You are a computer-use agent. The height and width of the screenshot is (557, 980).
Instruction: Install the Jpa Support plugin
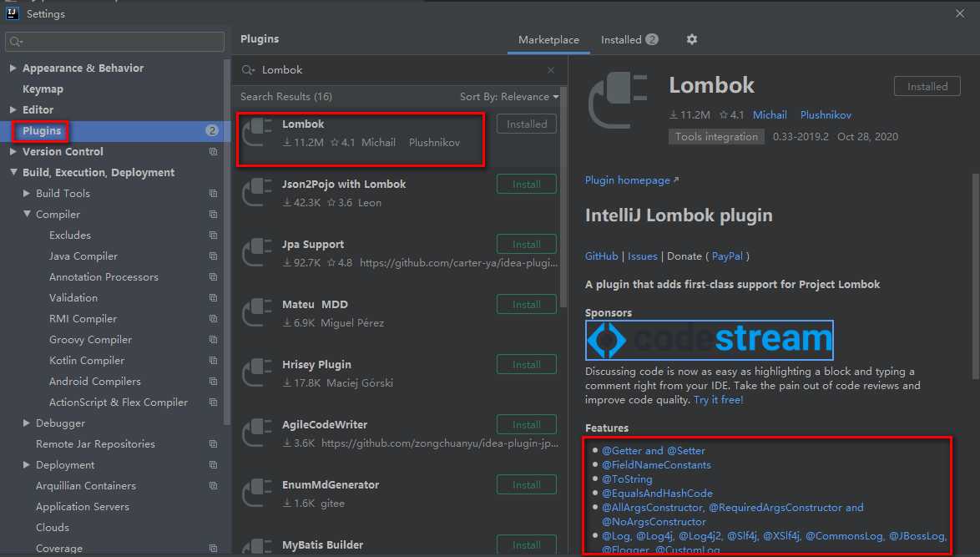point(526,245)
